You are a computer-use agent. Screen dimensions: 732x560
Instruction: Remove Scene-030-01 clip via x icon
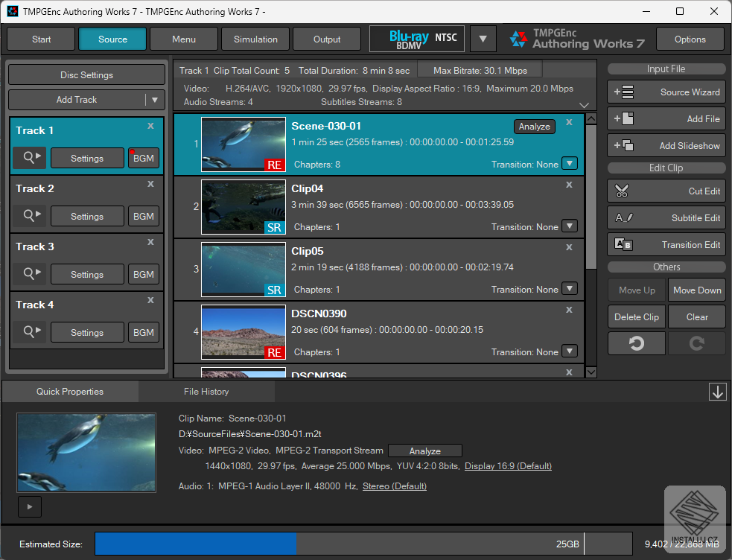coord(569,122)
